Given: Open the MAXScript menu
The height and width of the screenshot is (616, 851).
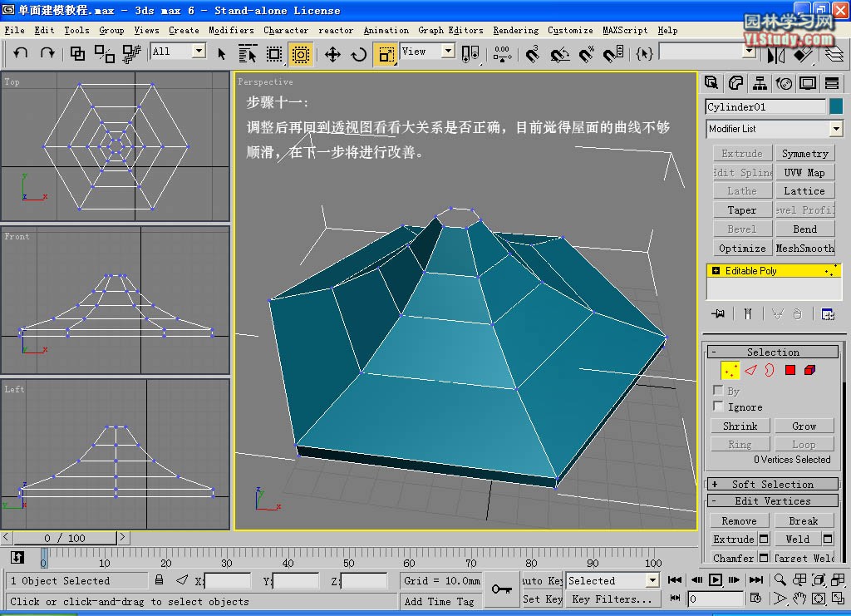Looking at the screenshot, I should 625,31.
